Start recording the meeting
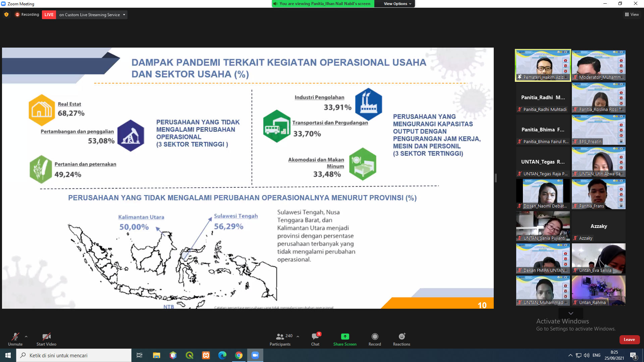The image size is (644, 362). click(x=375, y=339)
